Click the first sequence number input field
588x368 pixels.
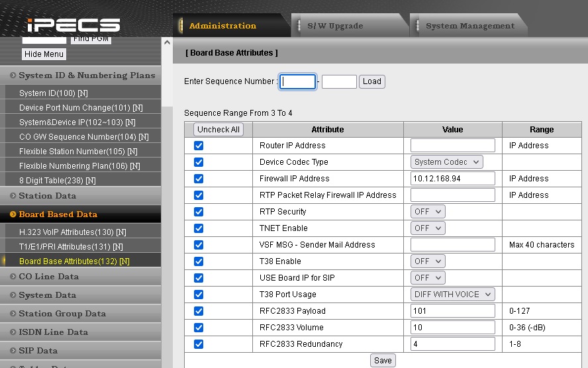298,81
